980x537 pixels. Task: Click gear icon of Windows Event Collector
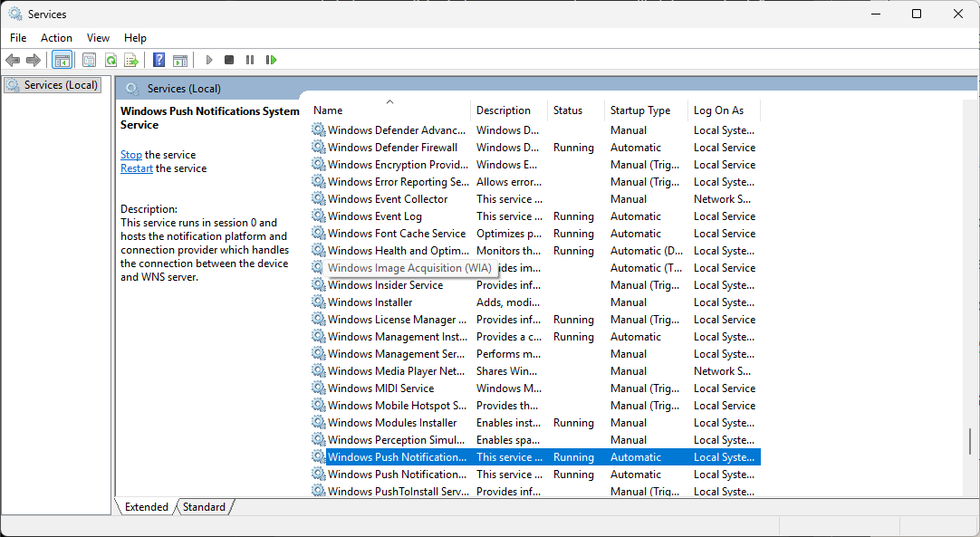coord(319,198)
